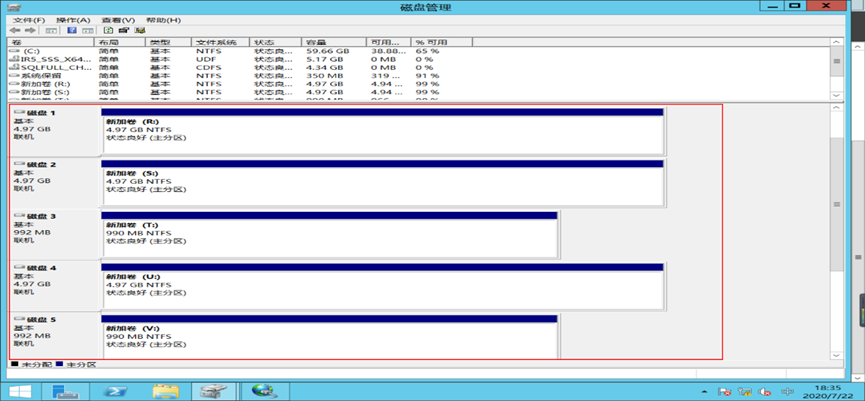This screenshot has height=401, width=865.
Task: Click the Forward arrow in the toolbar
Action: coord(30,30)
